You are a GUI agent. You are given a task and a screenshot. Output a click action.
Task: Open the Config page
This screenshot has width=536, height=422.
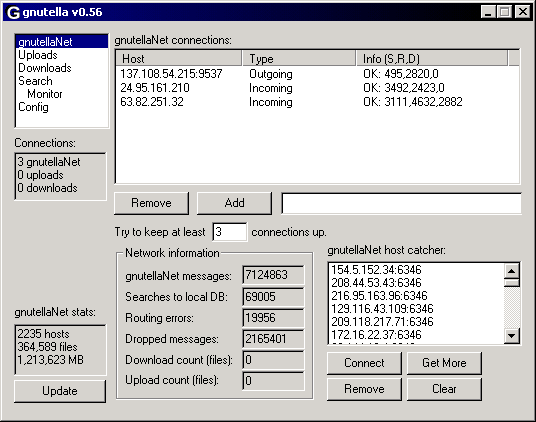[x=33, y=107]
